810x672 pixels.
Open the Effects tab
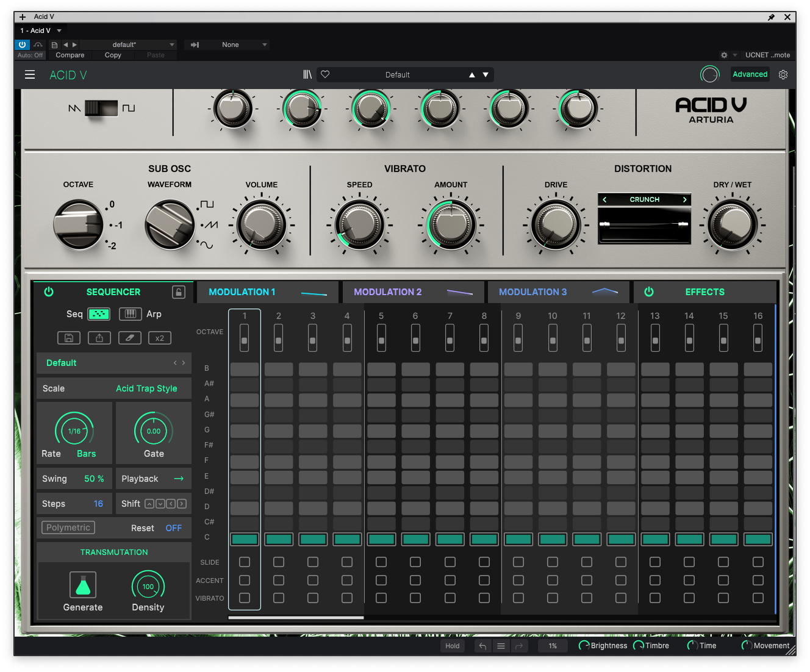(705, 292)
